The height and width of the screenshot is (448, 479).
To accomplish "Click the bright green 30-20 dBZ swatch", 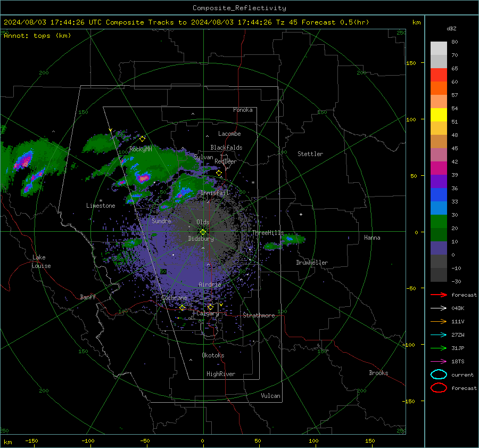I will coord(439,222).
